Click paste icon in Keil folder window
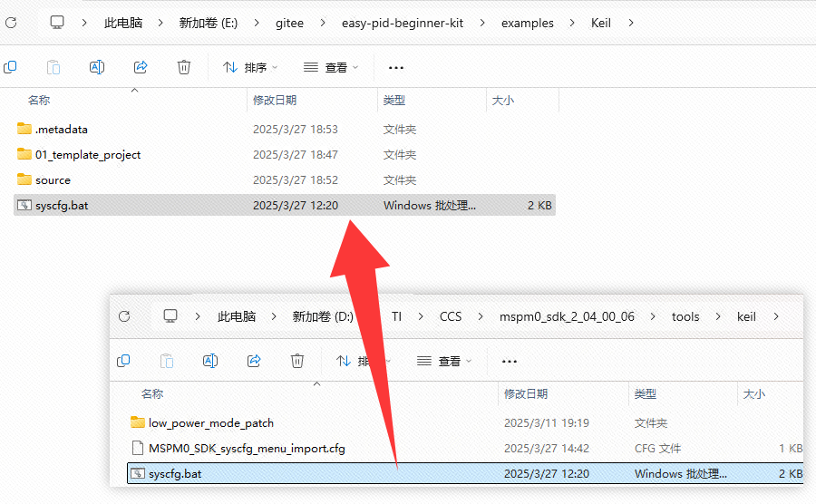Viewport: 816px width, 504px height. (53, 67)
